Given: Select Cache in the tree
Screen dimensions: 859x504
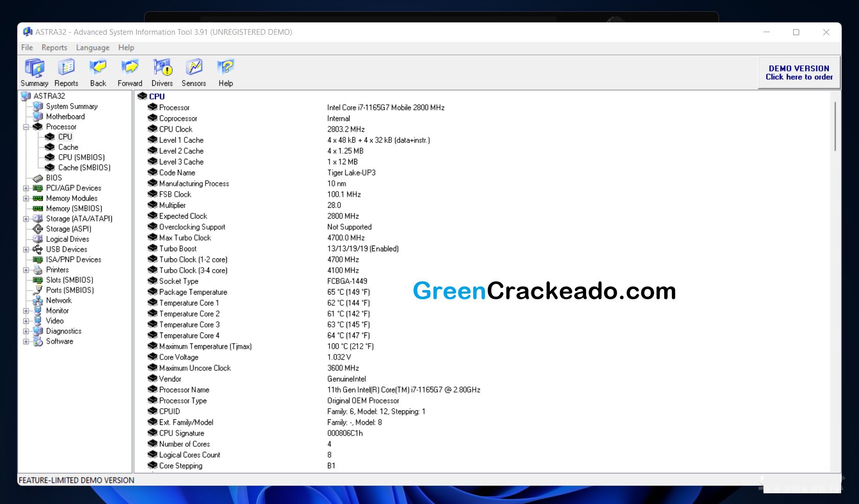Looking at the screenshot, I should pos(68,147).
